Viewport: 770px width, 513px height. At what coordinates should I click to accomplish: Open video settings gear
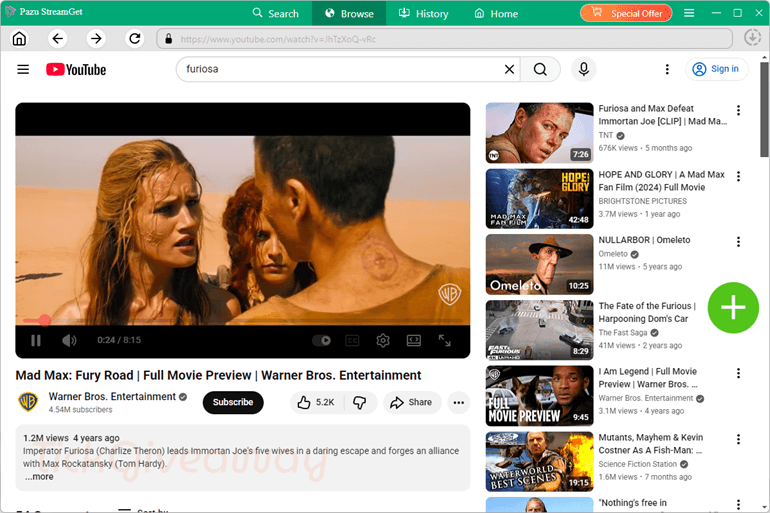click(x=383, y=340)
